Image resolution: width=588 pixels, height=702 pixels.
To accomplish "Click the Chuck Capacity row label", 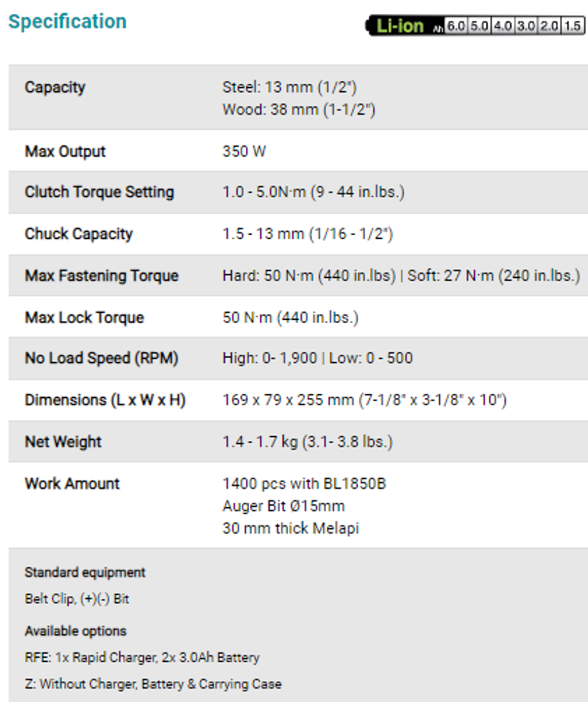I will click(x=79, y=234).
